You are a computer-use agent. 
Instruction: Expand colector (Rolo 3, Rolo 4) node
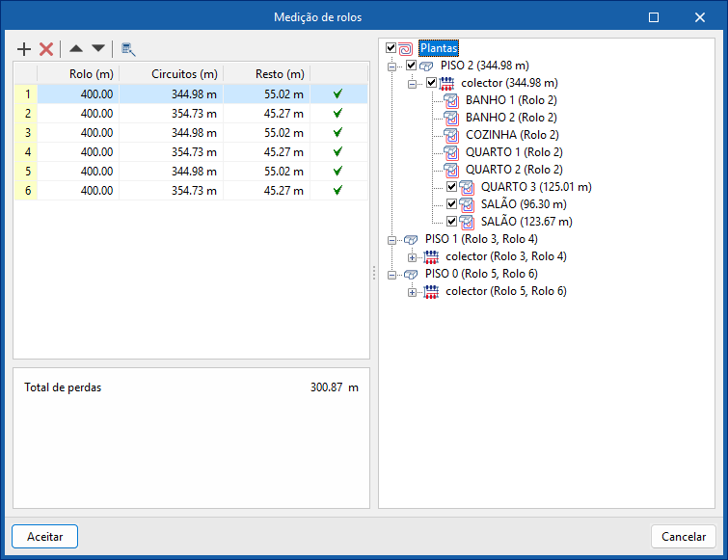pos(412,257)
